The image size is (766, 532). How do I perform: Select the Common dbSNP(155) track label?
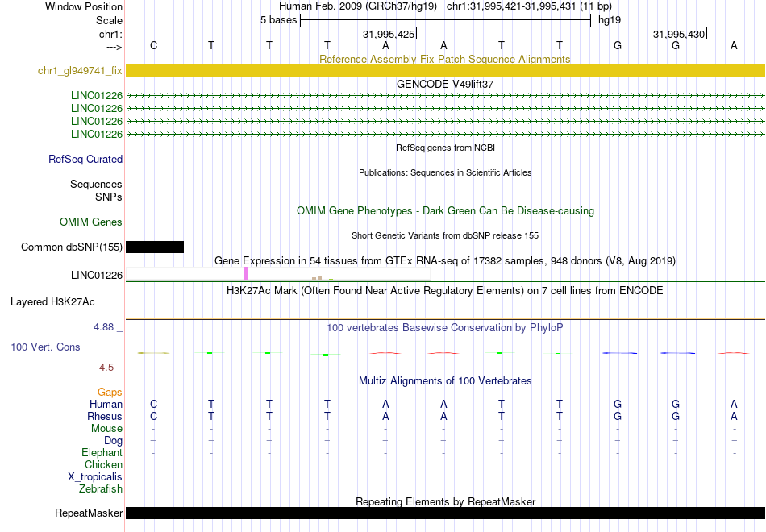coord(72,247)
